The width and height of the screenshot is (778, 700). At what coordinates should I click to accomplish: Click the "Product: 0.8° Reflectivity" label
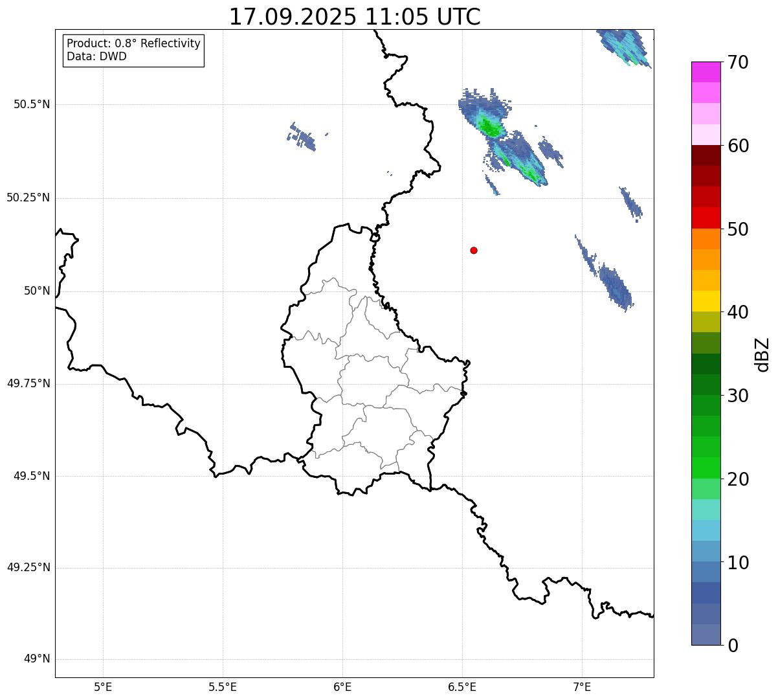134,43
